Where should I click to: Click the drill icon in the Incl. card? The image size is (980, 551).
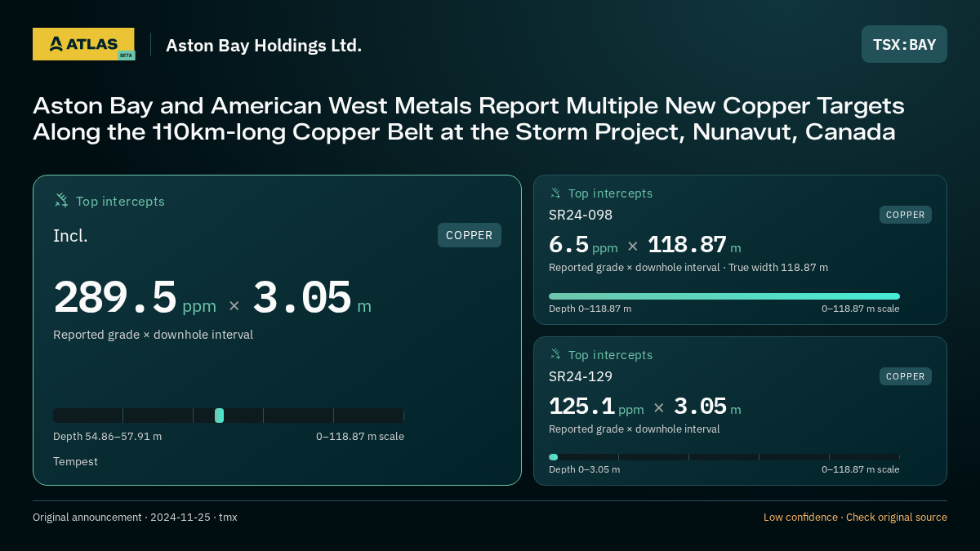click(x=61, y=200)
